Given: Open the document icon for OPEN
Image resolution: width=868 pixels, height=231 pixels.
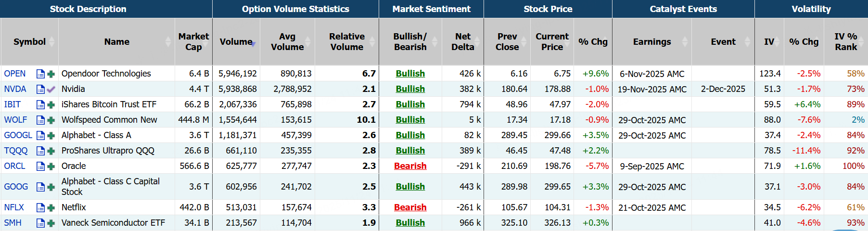Looking at the screenshot, I should 41,74.
